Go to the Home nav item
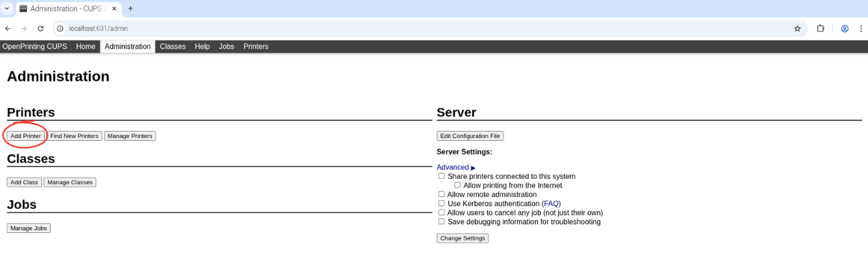 (x=86, y=47)
